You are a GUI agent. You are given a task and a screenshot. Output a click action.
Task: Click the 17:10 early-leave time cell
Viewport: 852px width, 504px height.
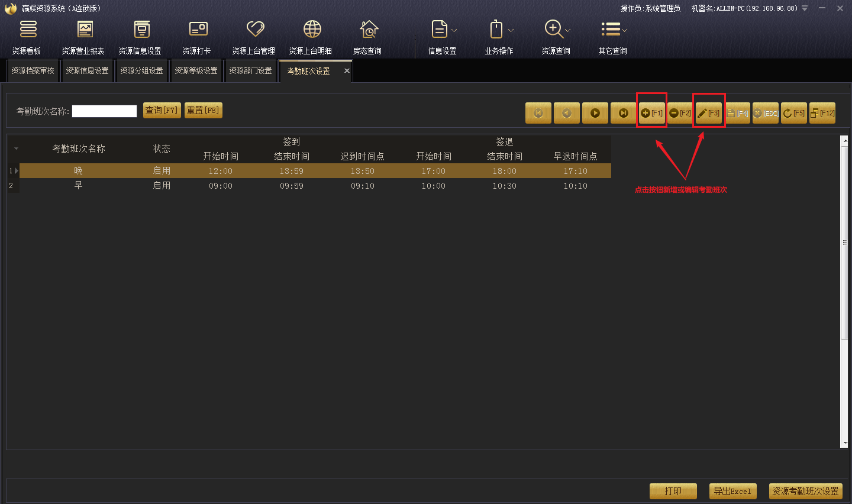coord(576,171)
